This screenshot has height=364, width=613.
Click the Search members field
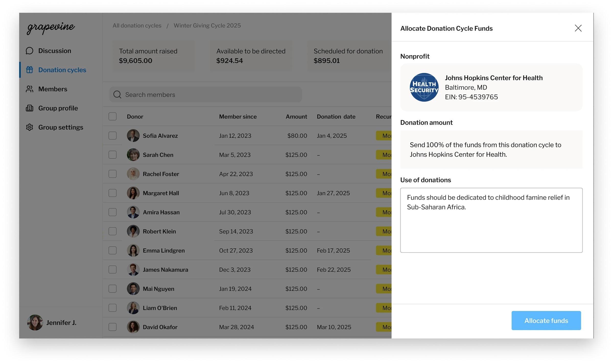click(x=206, y=95)
